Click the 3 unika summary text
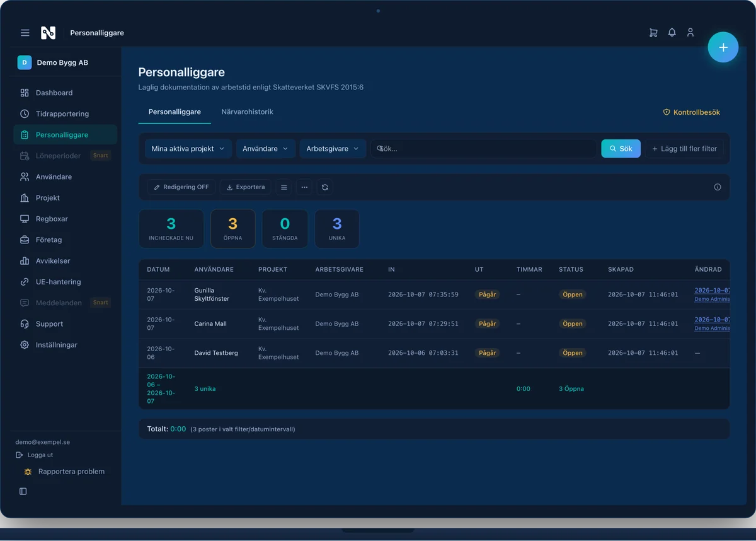The width and height of the screenshot is (756, 541). coord(205,389)
